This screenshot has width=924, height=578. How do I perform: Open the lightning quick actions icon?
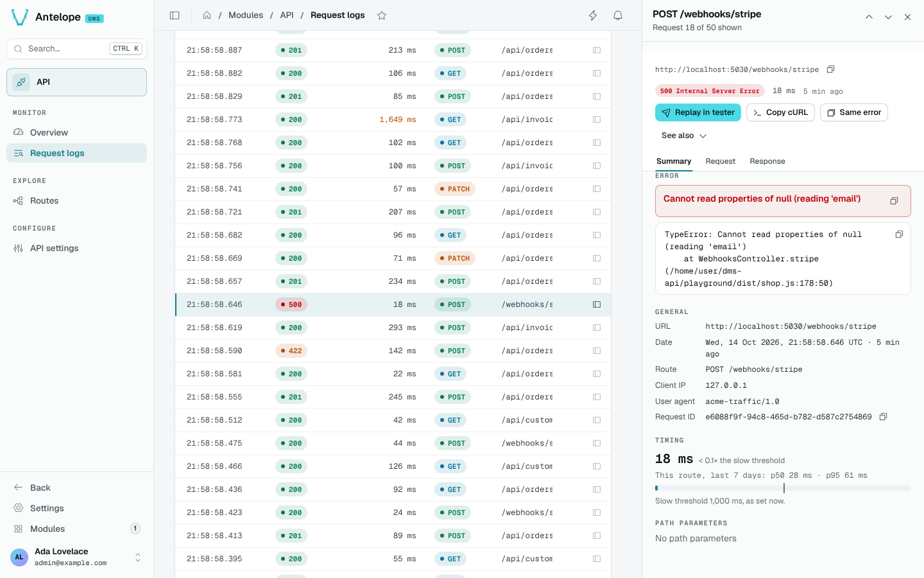[x=593, y=15]
